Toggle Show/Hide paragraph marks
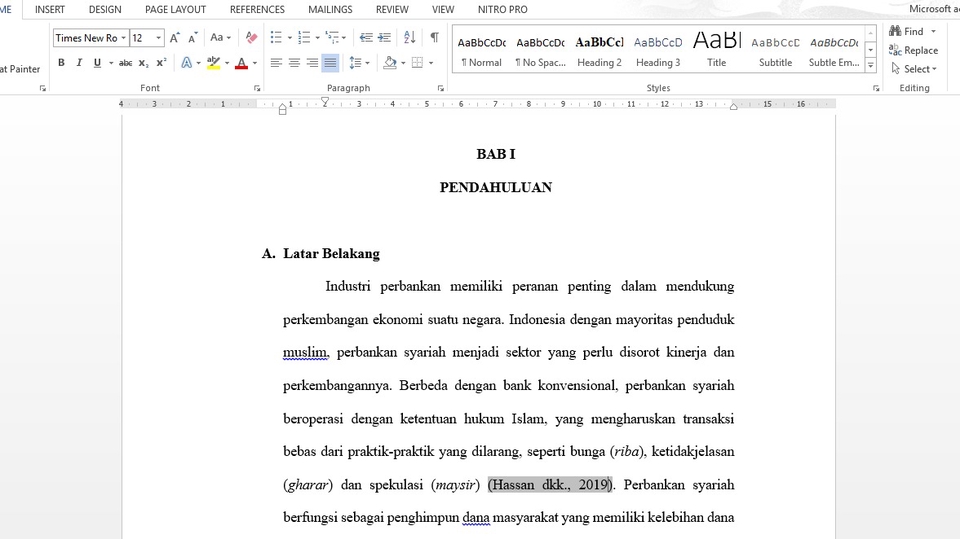This screenshot has height=539, width=960. (434, 37)
